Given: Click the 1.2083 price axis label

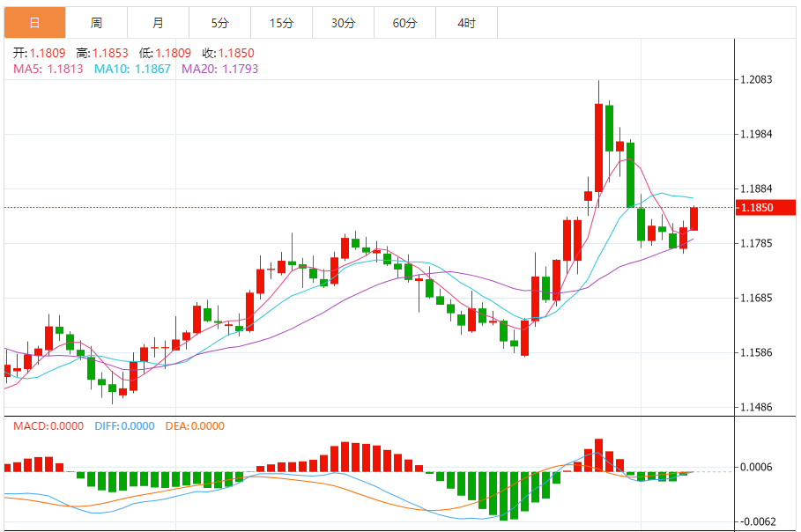Looking at the screenshot, I should tap(756, 79).
